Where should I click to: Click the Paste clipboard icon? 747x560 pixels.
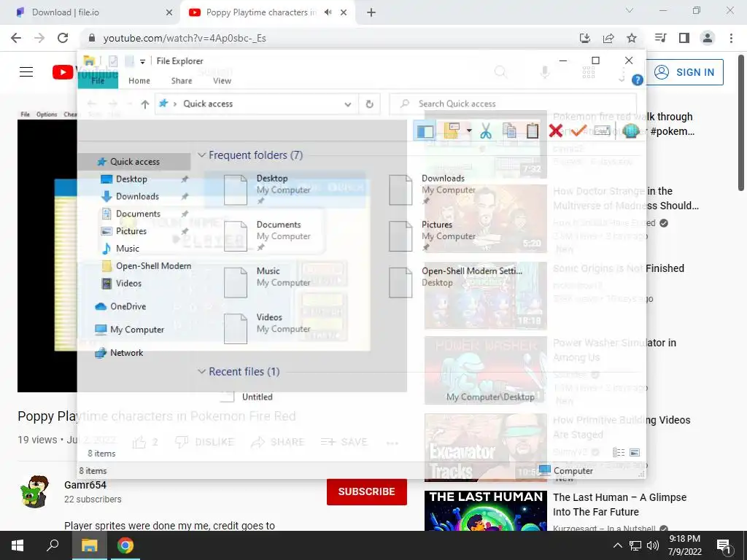pyautogui.click(x=533, y=131)
